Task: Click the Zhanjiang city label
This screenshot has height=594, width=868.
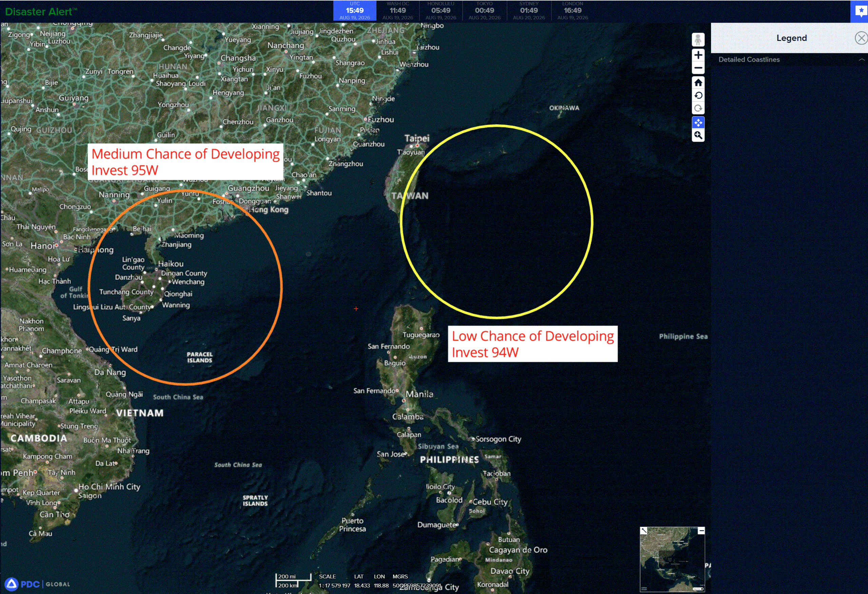Action: (x=176, y=245)
